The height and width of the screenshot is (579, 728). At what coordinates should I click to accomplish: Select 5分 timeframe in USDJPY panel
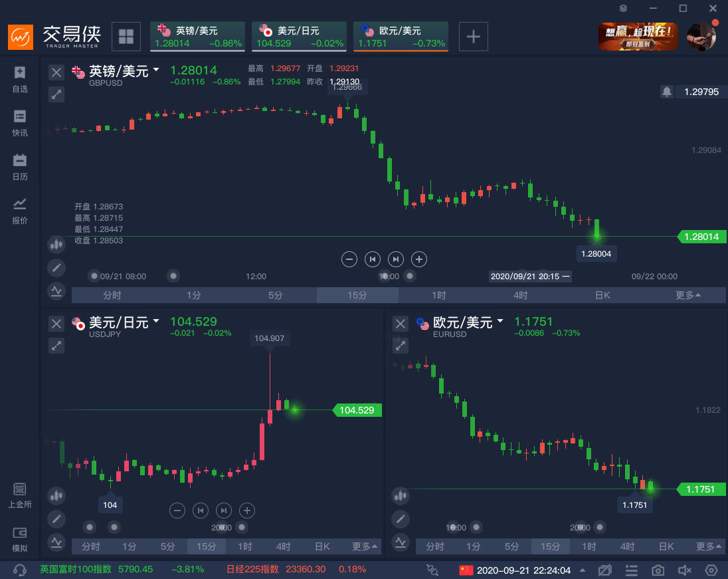[x=168, y=546]
